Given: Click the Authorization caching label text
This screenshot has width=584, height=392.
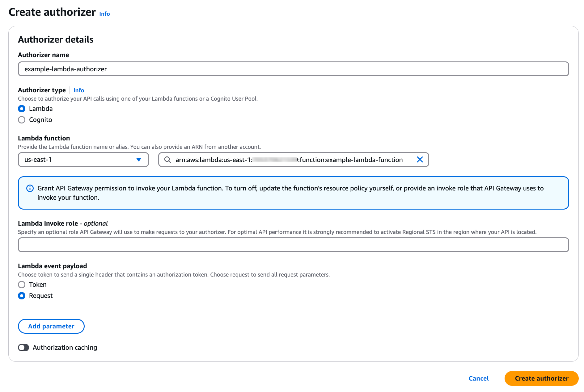Looking at the screenshot, I should [65, 348].
